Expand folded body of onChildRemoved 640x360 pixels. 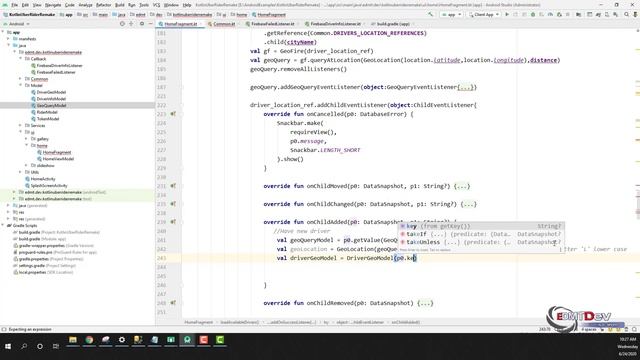425,303
